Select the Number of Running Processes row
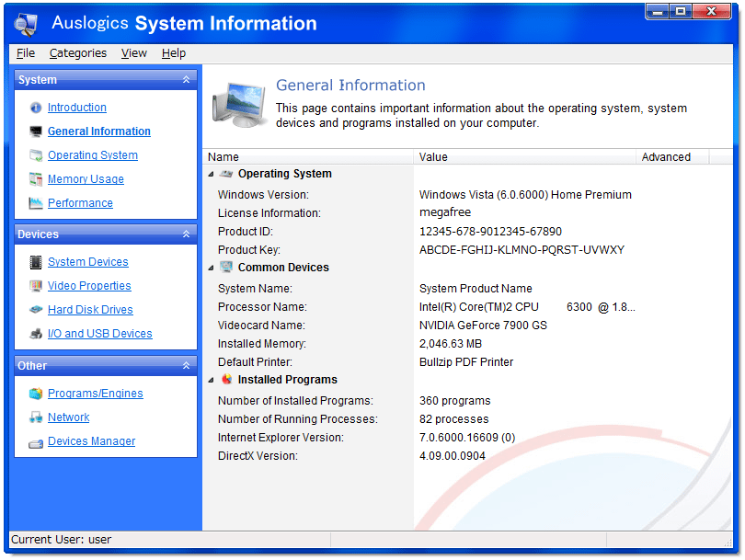The image size is (745, 560). click(468, 419)
